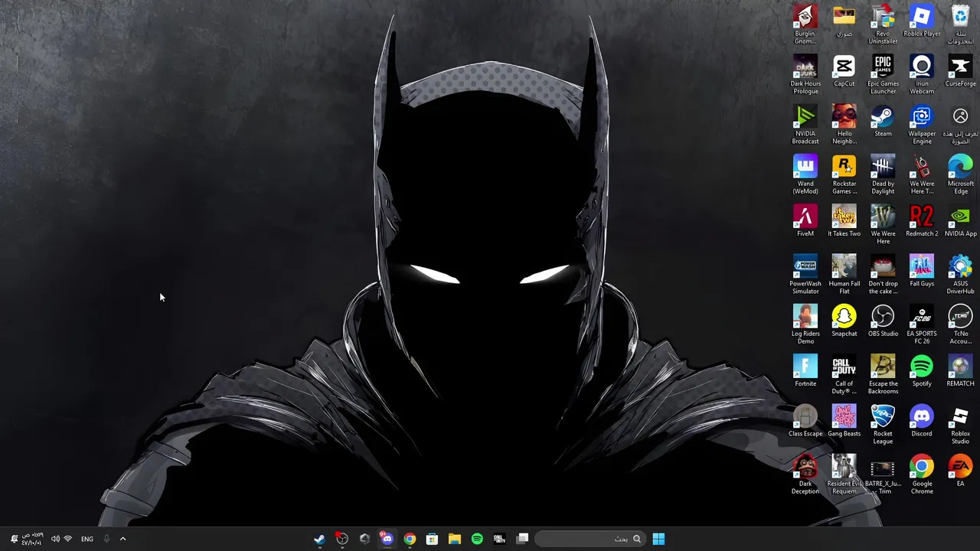Image resolution: width=980 pixels, height=551 pixels.
Task: Open Dark Hours Prologue shortcut
Action: click(x=805, y=74)
